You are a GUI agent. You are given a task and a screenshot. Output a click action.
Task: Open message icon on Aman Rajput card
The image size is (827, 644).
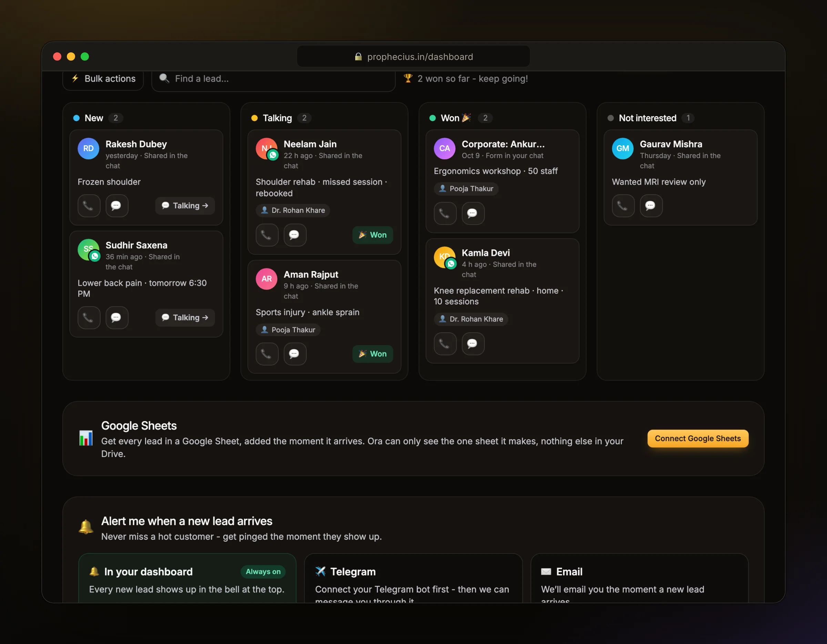pyautogui.click(x=295, y=354)
